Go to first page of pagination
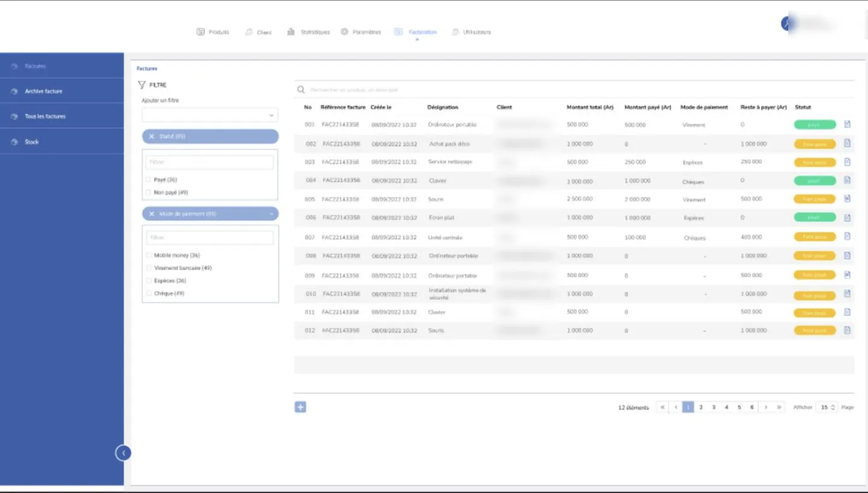The image size is (868, 493). [x=662, y=407]
